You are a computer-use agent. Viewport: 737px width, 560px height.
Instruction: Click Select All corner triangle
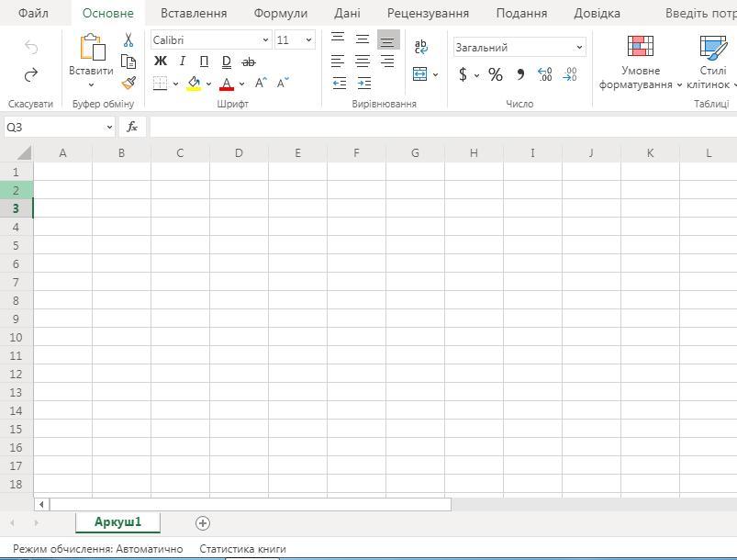click(x=24, y=153)
